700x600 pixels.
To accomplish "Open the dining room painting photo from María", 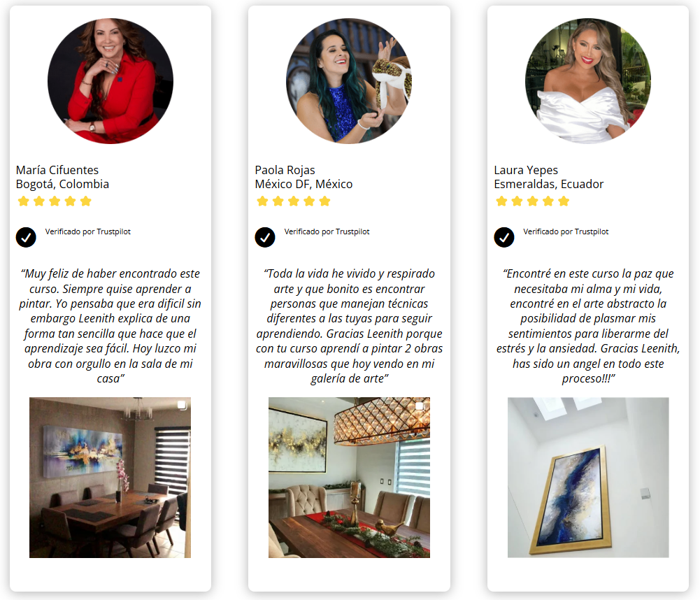I will pyautogui.click(x=110, y=477).
